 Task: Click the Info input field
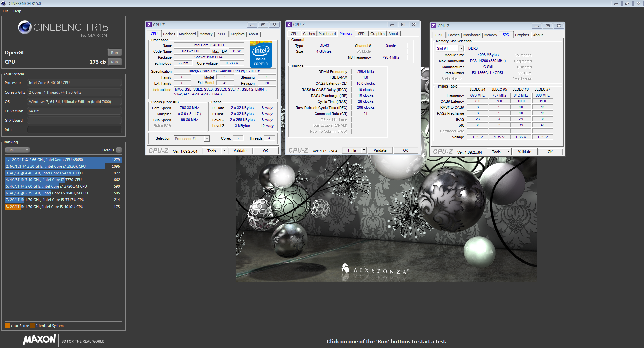75,130
